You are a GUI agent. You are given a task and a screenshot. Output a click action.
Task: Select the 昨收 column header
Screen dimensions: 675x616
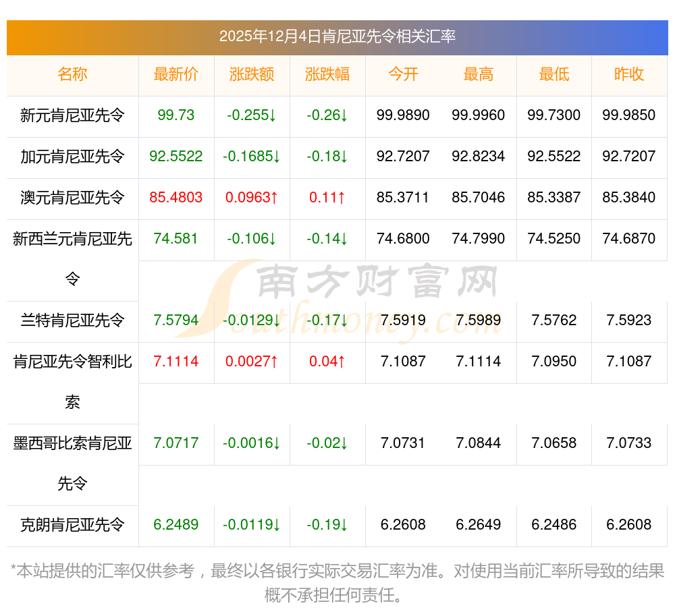pyautogui.click(x=629, y=74)
